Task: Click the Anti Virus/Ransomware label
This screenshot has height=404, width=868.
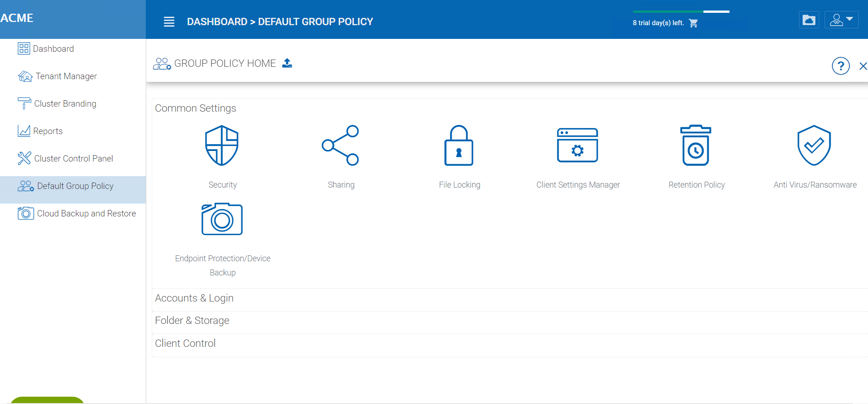Action: click(x=815, y=185)
